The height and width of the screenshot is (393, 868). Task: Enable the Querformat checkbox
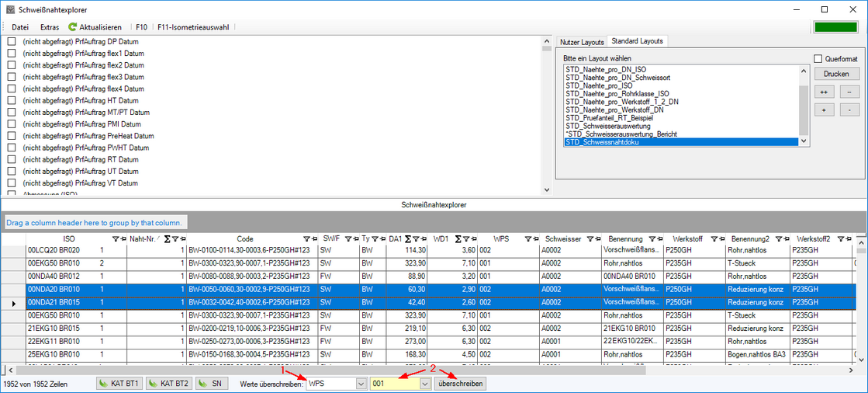[x=818, y=58]
